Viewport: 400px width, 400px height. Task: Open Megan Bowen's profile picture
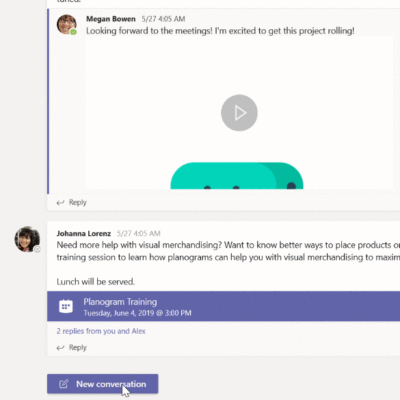[x=66, y=24]
